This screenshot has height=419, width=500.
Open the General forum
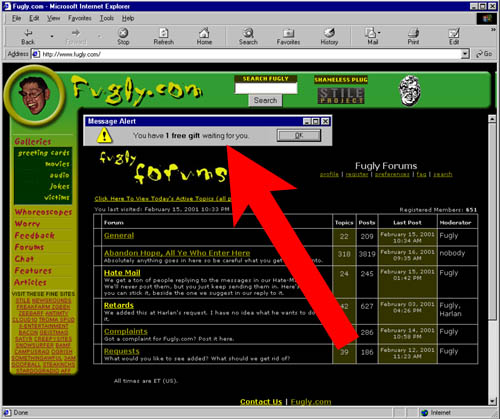coord(119,235)
